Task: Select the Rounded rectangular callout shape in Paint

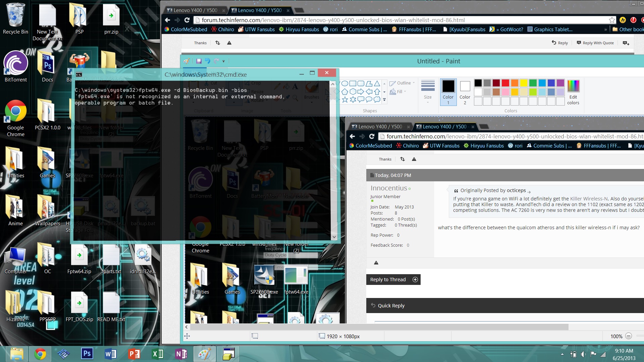Action: 361,100
